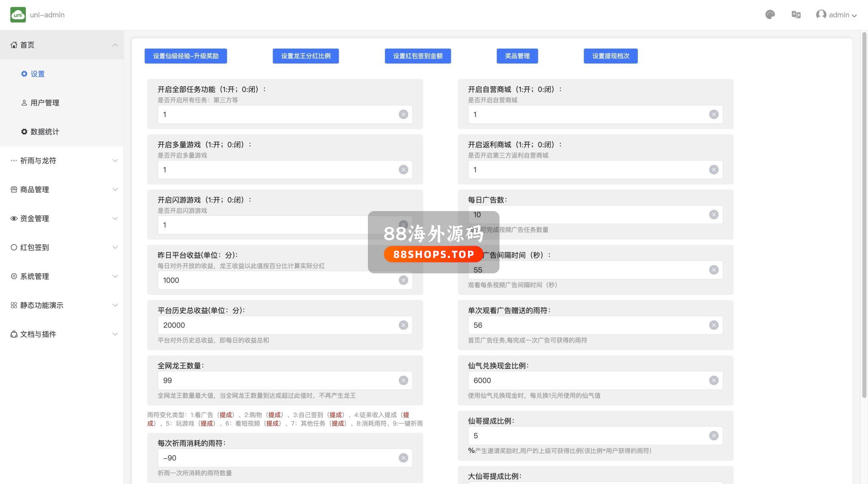Open the 用户管理 menu item
The height and width of the screenshot is (484, 868).
point(45,103)
